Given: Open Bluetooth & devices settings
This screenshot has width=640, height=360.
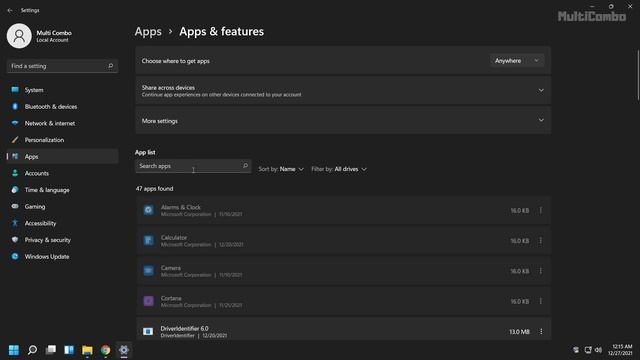Looking at the screenshot, I should pos(62,107).
